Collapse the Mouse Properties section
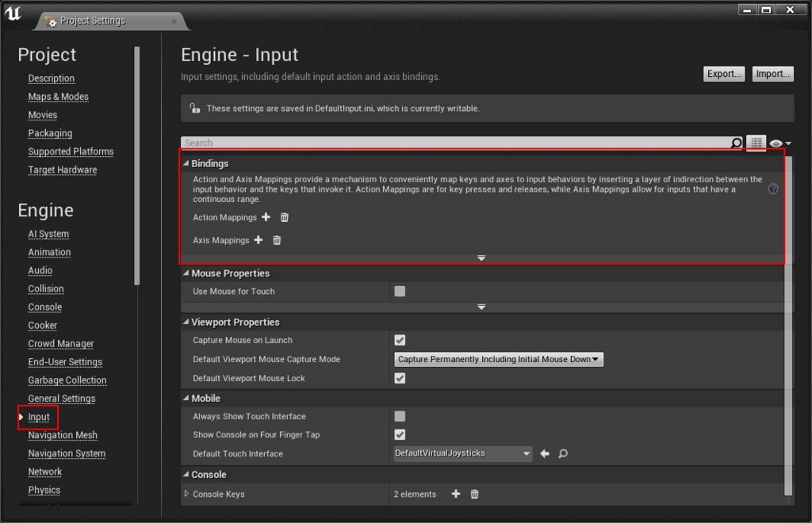This screenshot has height=523, width=812. [186, 273]
